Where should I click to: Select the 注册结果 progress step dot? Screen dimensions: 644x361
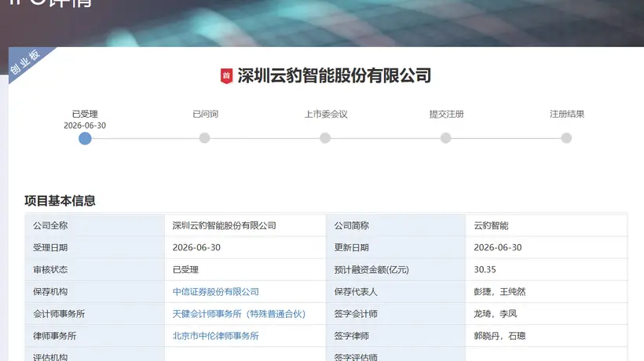tap(566, 138)
